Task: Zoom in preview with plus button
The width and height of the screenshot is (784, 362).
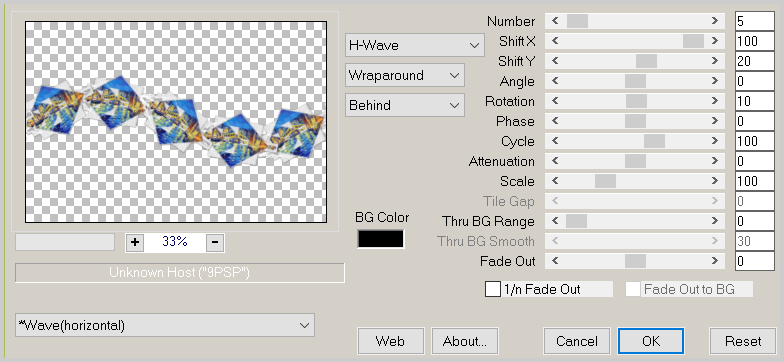Action: tap(134, 242)
